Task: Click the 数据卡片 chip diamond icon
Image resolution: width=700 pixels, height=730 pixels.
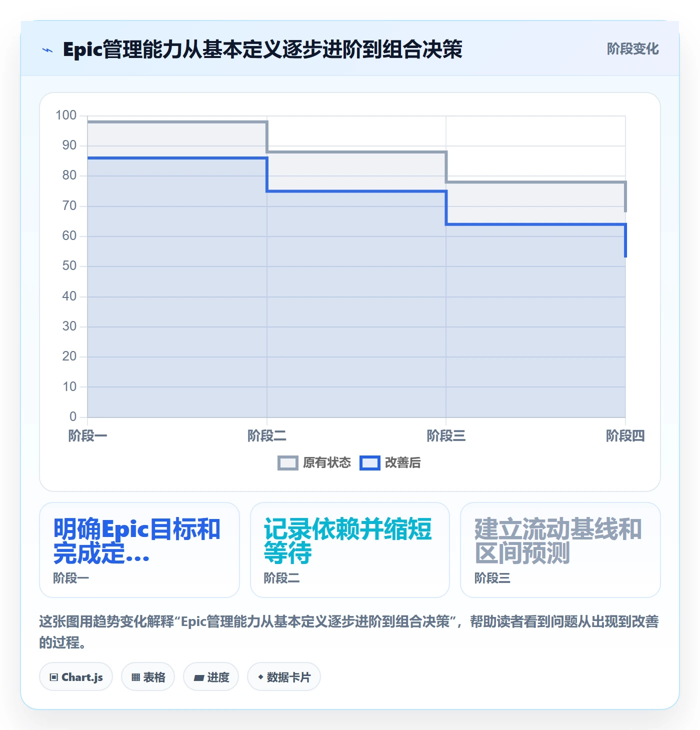Action: tap(260, 677)
